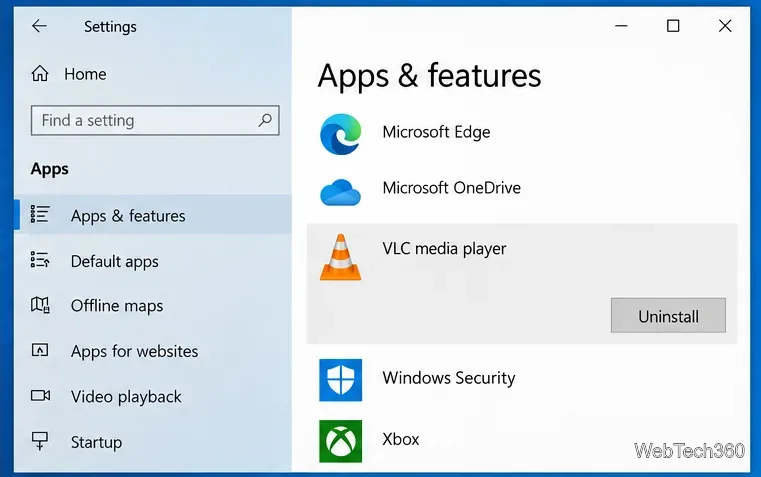Click the VLC traffic cone icon
Image resolution: width=761 pixels, height=477 pixels.
coord(340,257)
